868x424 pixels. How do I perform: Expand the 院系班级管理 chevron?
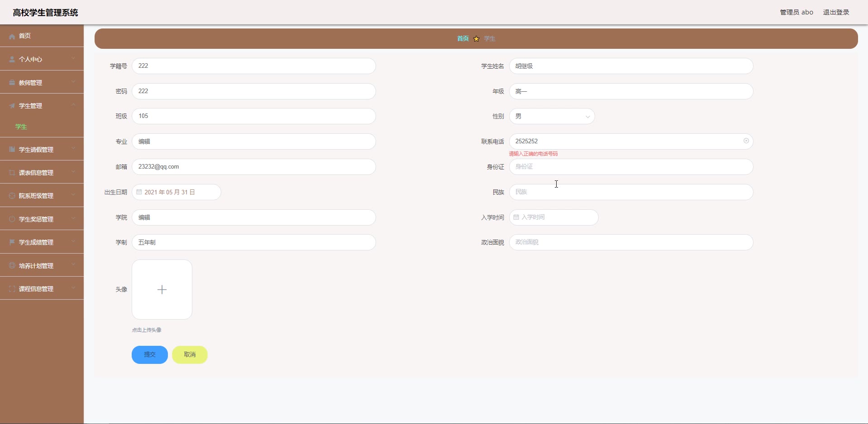coord(73,195)
